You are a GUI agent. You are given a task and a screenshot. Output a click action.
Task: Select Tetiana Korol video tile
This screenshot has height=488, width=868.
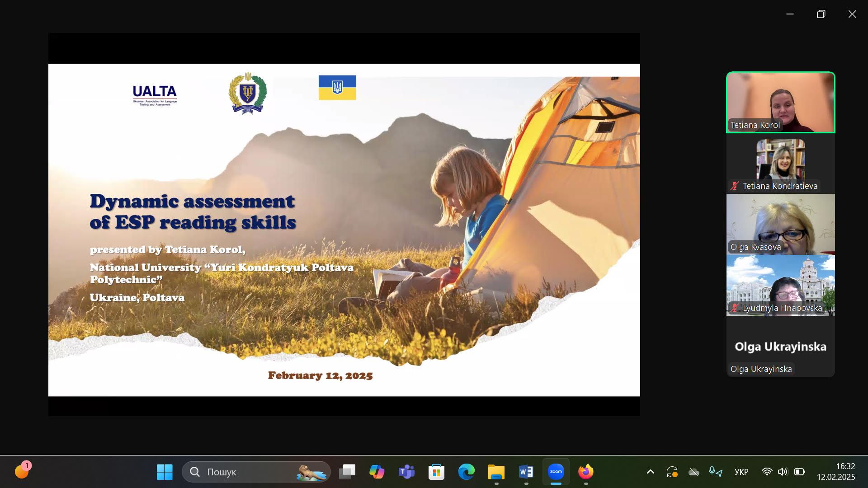pos(780,102)
